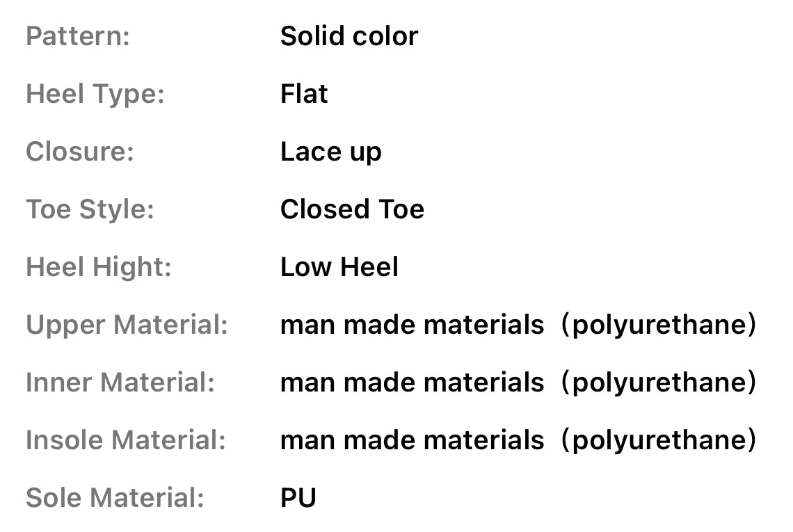Image resolution: width=793 pixels, height=532 pixels.
Task: Click the "Heel Hight:" label
Action: [99, 267]
